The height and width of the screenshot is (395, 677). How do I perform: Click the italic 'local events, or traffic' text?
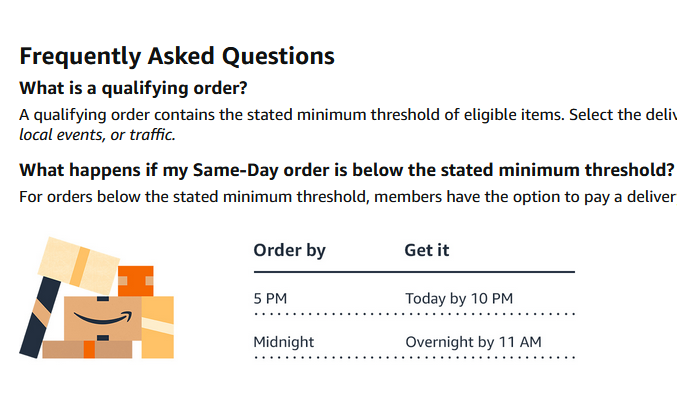pyautogui.click(x=97, y=135)
